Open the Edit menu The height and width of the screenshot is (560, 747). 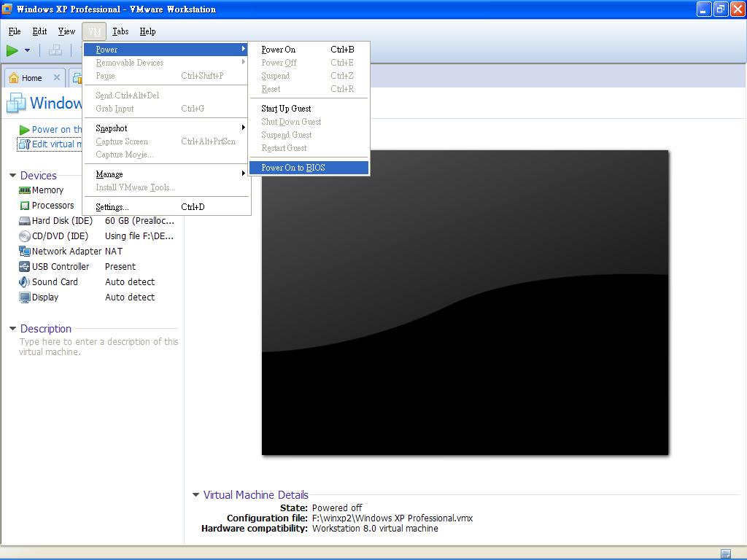click(x=39, y=31)
